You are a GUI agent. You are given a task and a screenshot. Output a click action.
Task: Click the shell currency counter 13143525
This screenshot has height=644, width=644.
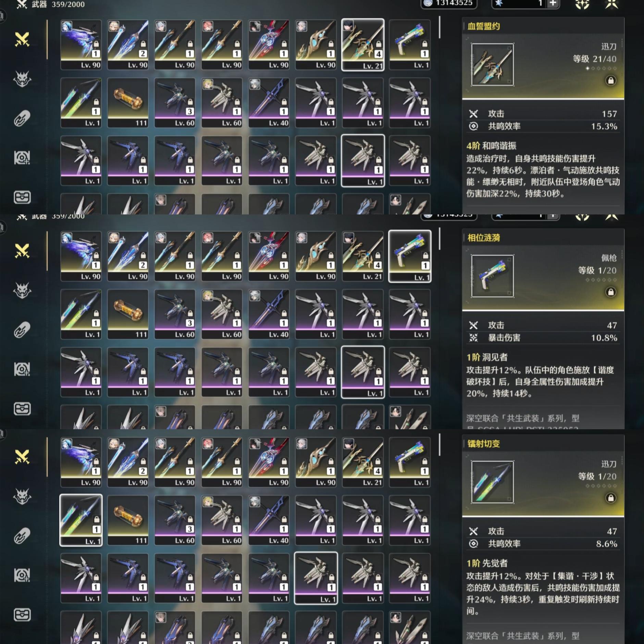point(449,3)
